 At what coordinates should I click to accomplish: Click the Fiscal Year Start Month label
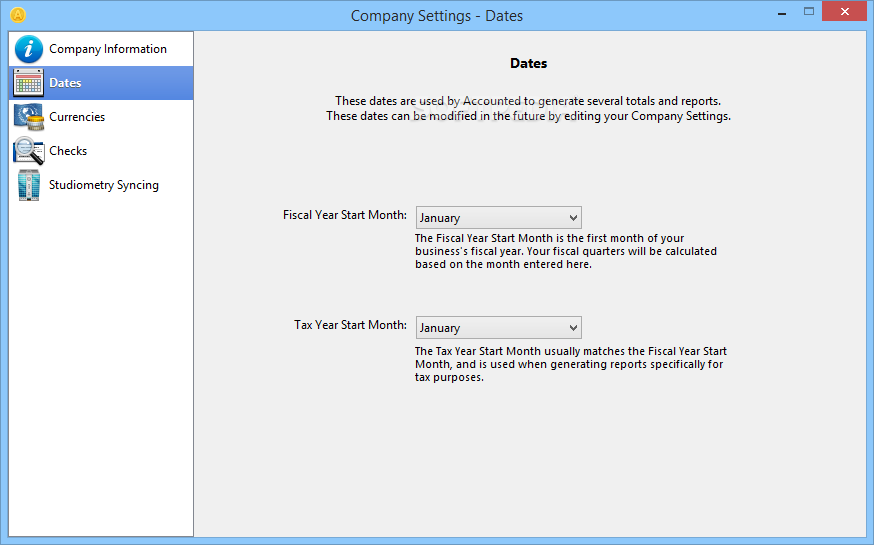point(344,215)
